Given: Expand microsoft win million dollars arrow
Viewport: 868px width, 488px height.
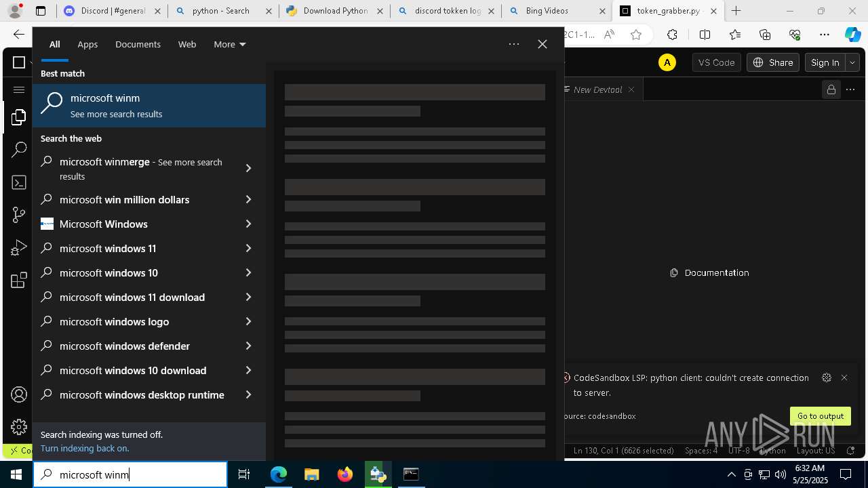Looking at the screenshot, I should pyautogui.click(x=248, y=199).
